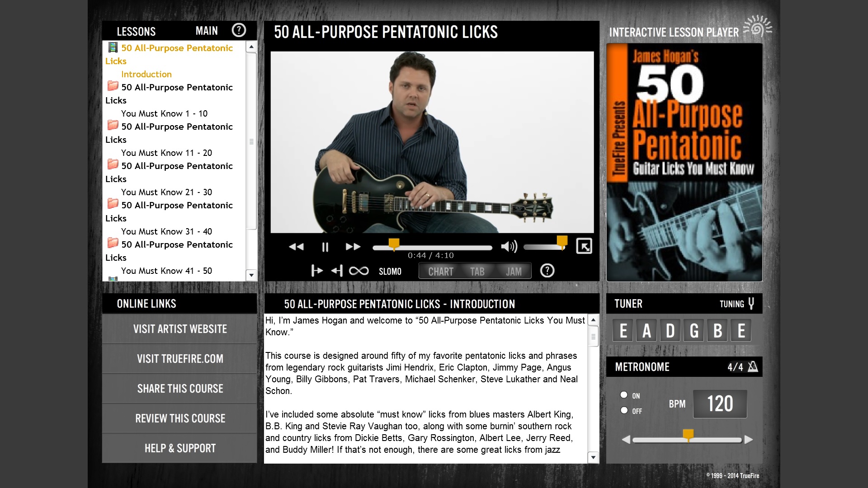Click the metronome alert icon
Viewport: 868px width, 488px height.
[x=752, y=366]
